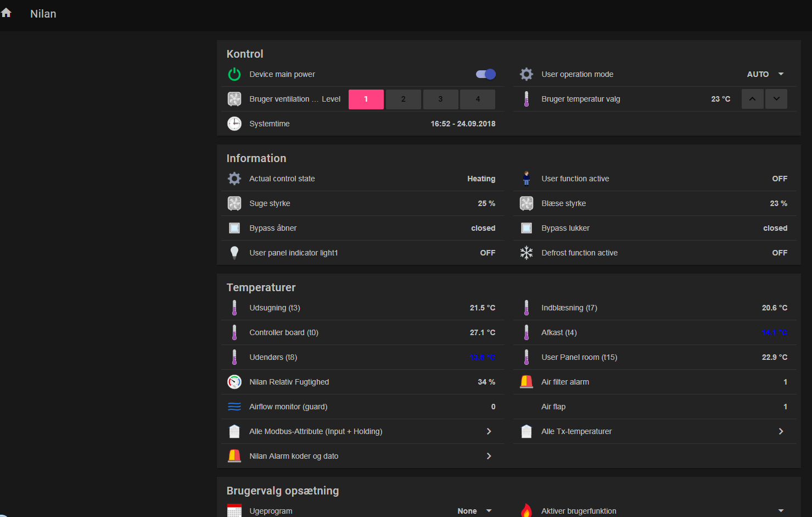Click the home icon in header
The width and height of the screenshot is (812, 517).
pyautogui.click(x=6, y=13)
